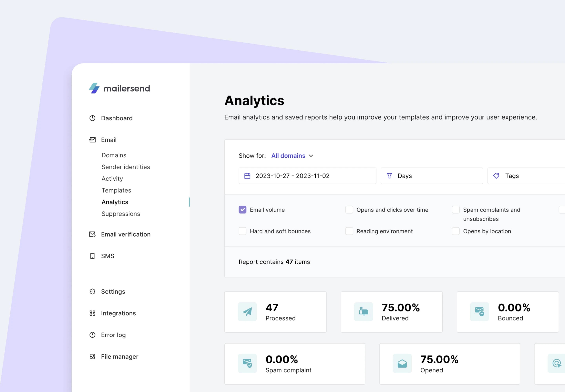Viewport: 565px width, 392px height.
Task: Uncheck the Email volume checkbox
Action: (242, 210)
